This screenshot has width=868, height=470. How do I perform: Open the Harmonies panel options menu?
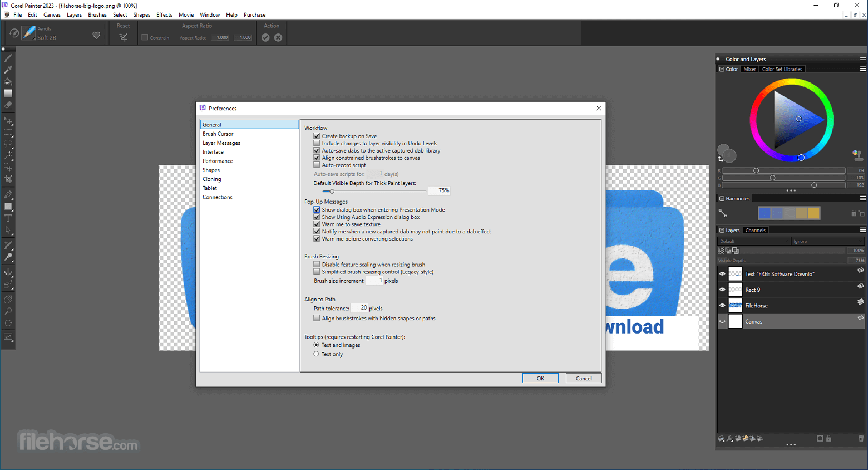863,198
